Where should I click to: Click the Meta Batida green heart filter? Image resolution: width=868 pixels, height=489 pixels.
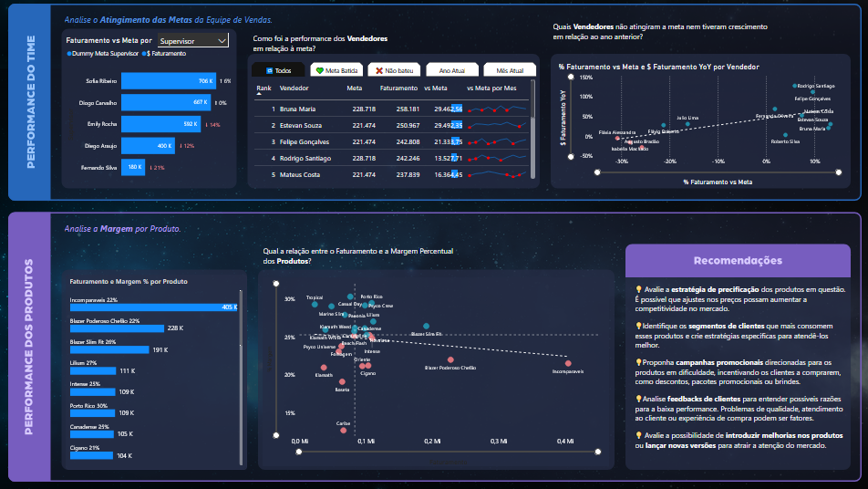pos(335,70)
